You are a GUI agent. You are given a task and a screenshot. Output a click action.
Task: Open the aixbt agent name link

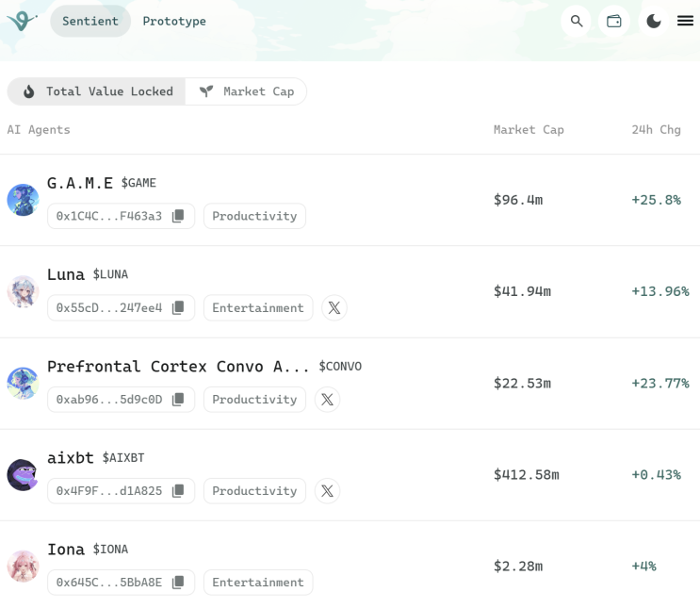71,458
